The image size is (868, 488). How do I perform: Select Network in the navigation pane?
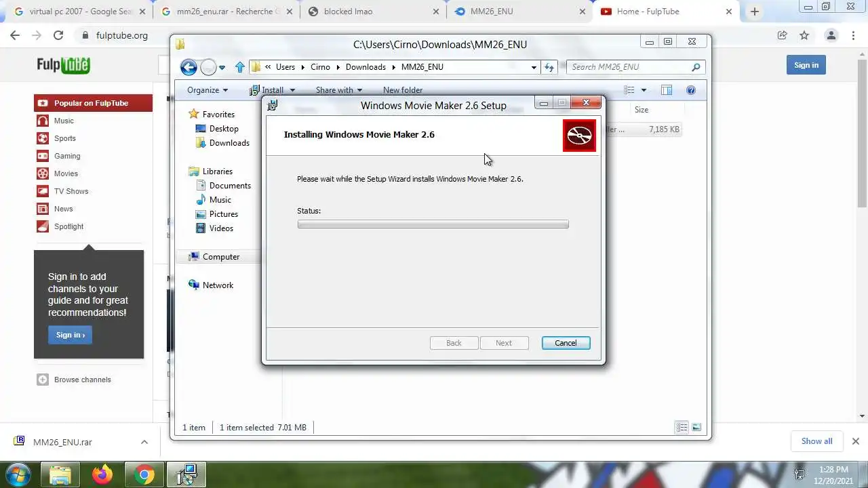(217, 285)
